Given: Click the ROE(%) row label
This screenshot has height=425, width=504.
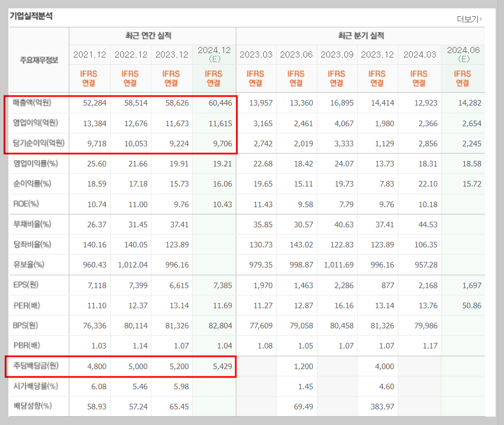Looking at the screenshot, I should pos(26,204).
